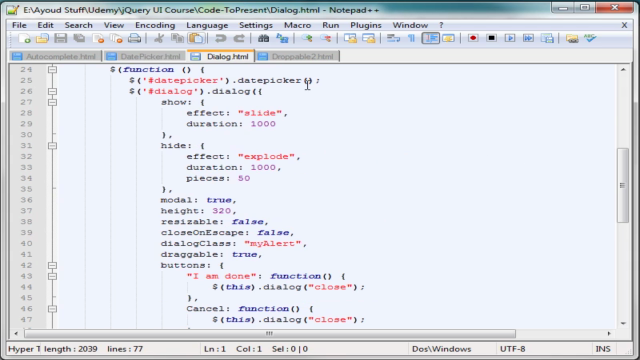
Task: Click the Copy toolbar icon
Action: [177, 38]
